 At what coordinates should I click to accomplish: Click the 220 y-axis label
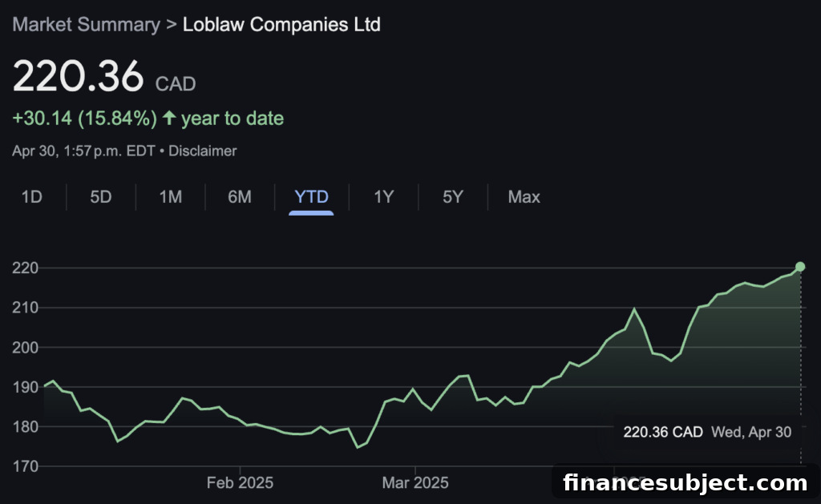(x=25, y=268)
